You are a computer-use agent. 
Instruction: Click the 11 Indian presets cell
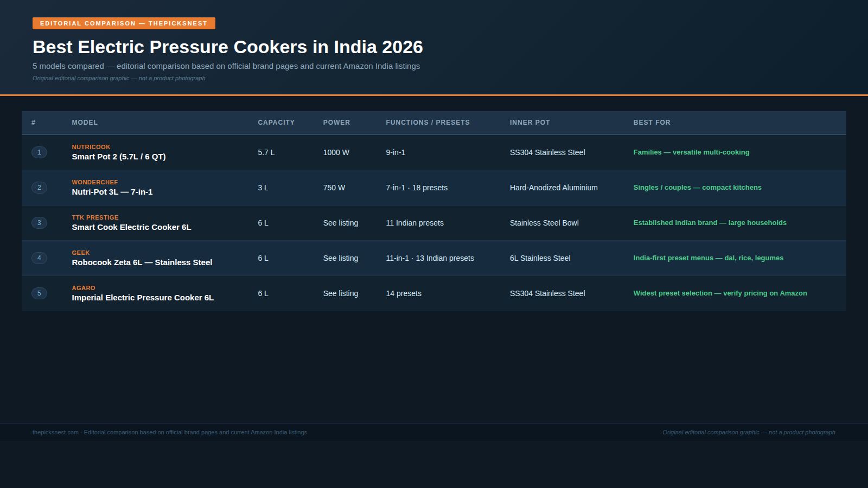pos(415,223)
